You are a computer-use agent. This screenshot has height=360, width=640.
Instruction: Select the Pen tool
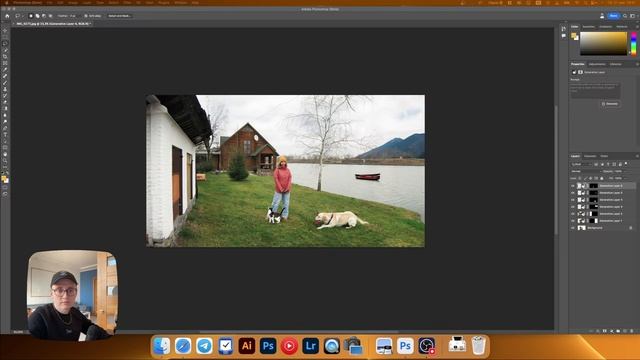click(5, 128)
